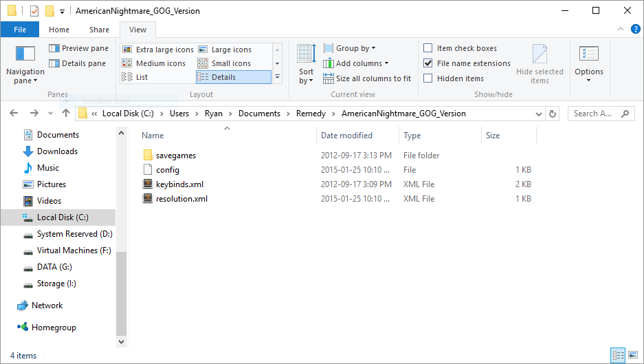Viewport: 644px width, 364px height.
Task: Go forward with the forward arrow
Action: coord(34,113)
